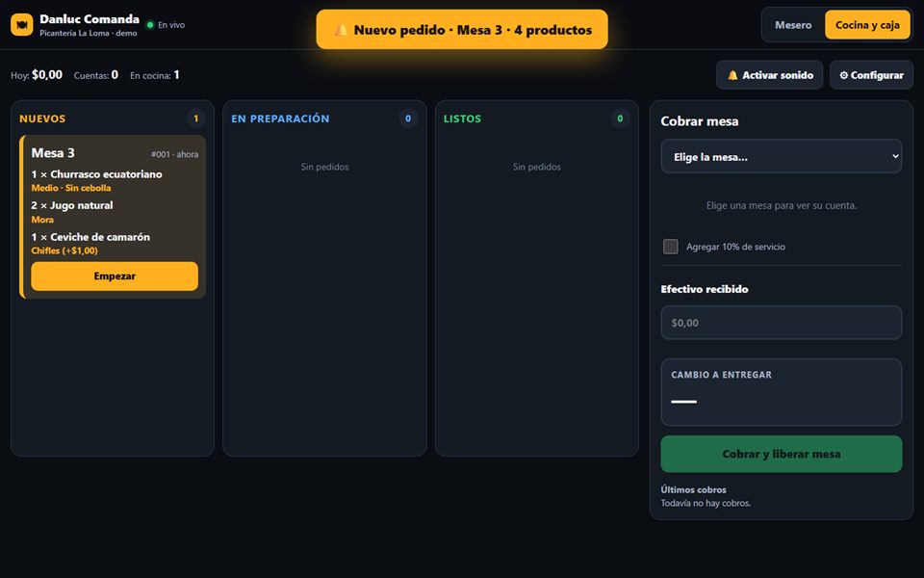Click the EN PREPARACIÓN count badge
This screenshot has width=924, height=578.
[408, 118]
